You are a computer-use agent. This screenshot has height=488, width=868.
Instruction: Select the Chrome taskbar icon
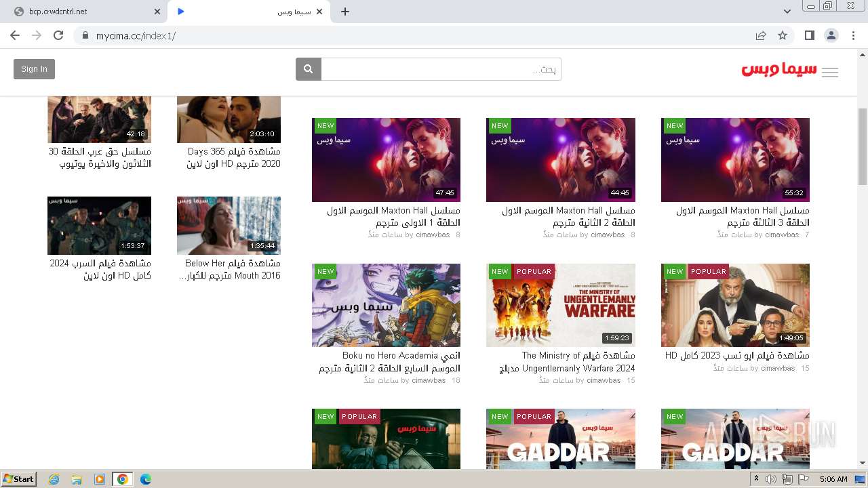tap(122, 479)
